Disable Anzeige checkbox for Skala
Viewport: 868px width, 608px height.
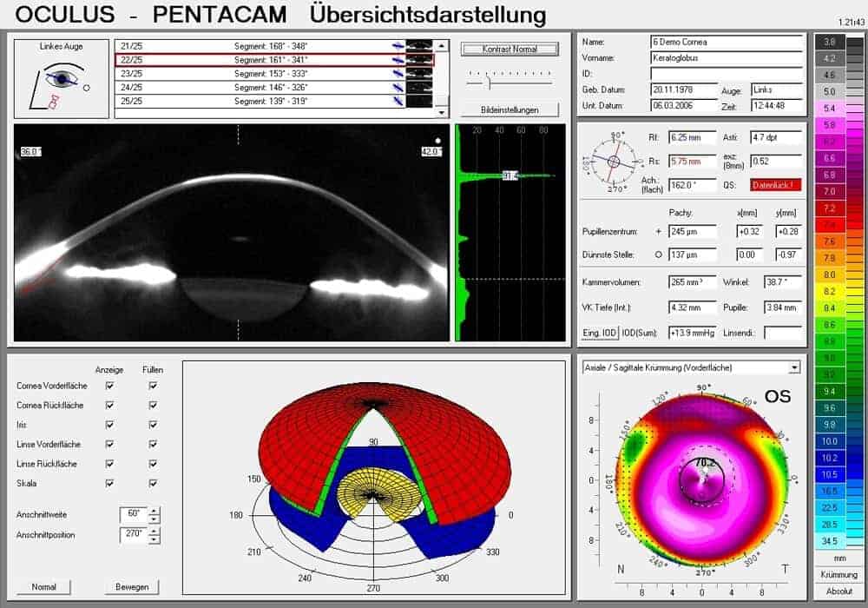tap(109, 484)
